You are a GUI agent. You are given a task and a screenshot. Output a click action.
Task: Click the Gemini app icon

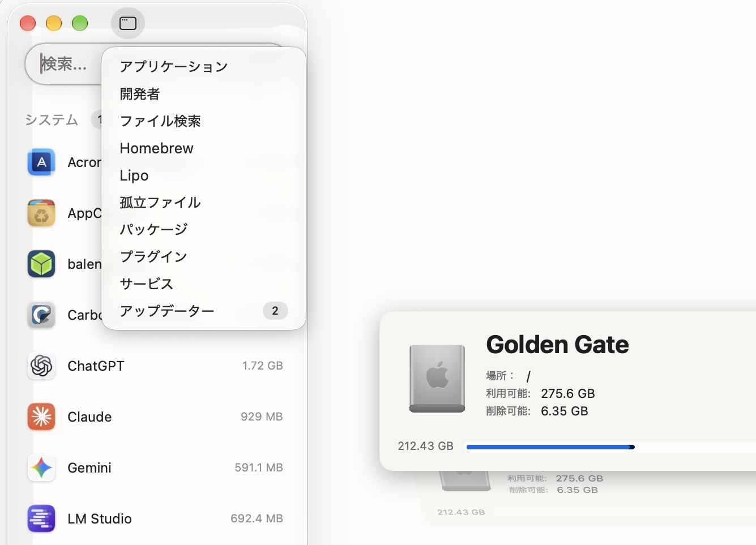pyautogui.click(x=41, y=468)
